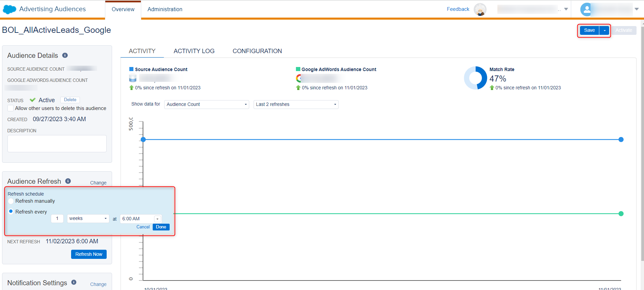Switch to the Overview tab
This screenshot has width=644, height=290.
123,9
